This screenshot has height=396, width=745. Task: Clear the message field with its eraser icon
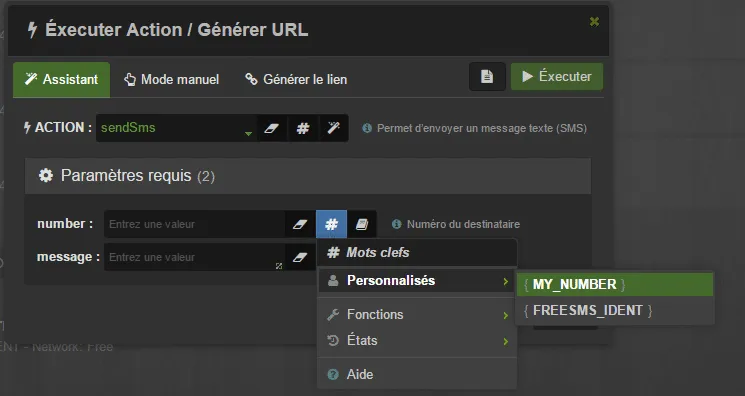click(x=300, y=257)
